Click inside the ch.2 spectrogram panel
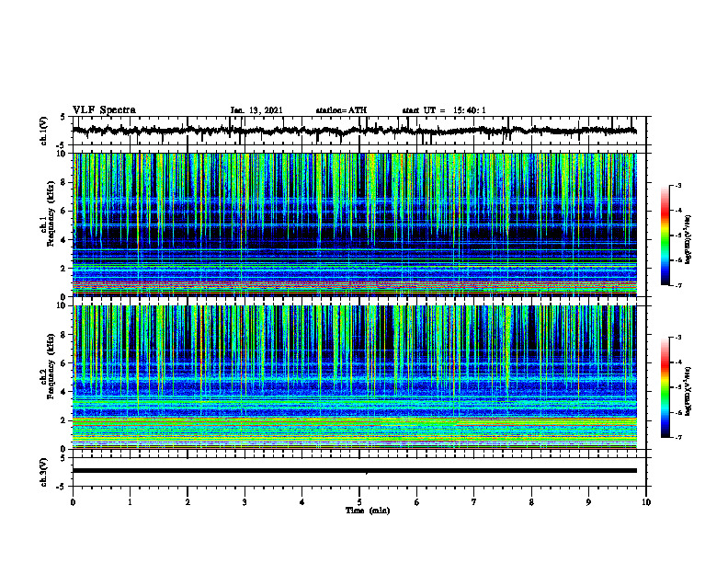 pyautogui.click(x=355, y=377)
